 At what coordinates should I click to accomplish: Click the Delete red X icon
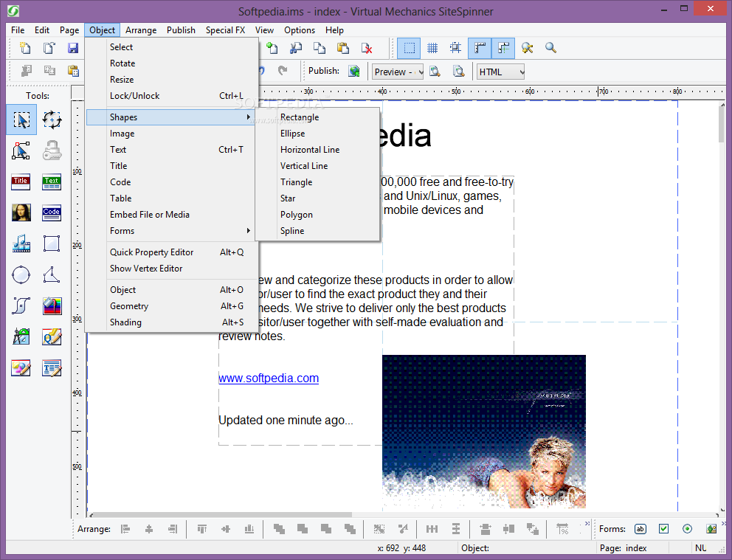coord(367,48)
